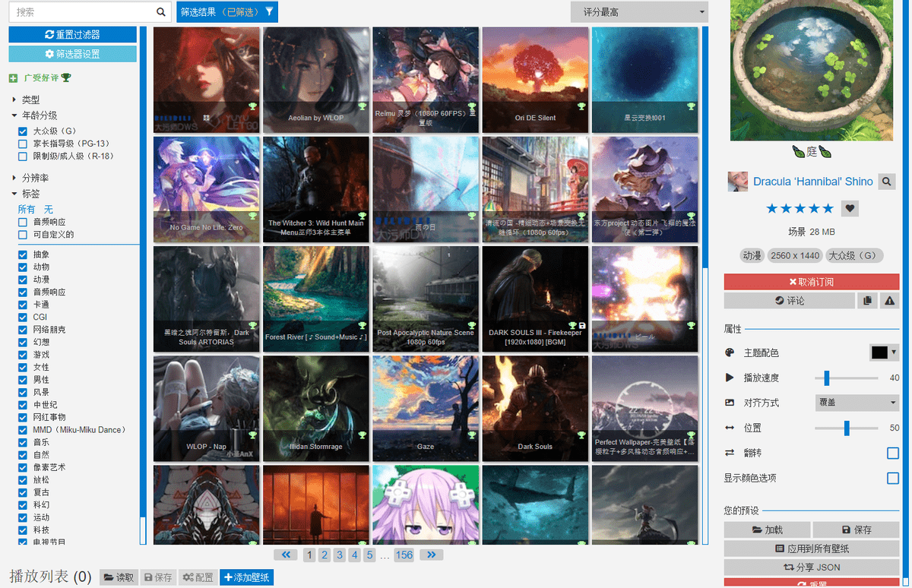Open the 评分最高 sort dropdown
Image resolution: width=912 pixels, height=588 pixels.
(638, 12)
